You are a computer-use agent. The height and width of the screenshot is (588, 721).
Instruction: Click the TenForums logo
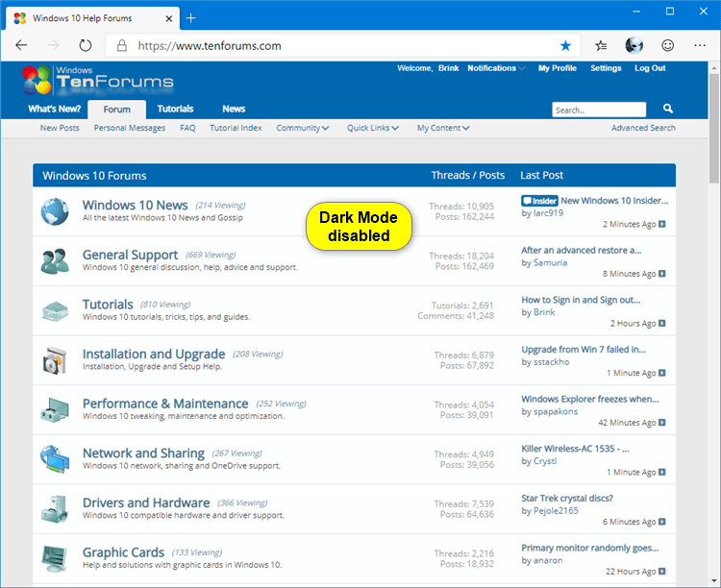tap(98, 80)
